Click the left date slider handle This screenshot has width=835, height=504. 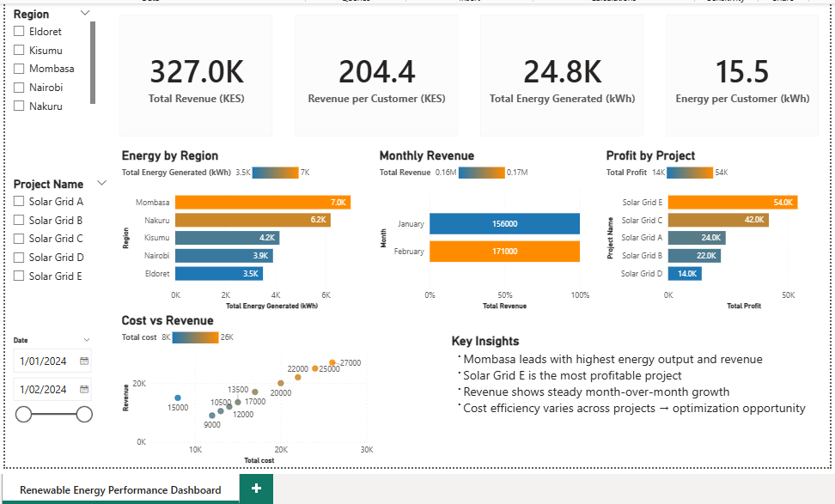click(x=23, y=414)
